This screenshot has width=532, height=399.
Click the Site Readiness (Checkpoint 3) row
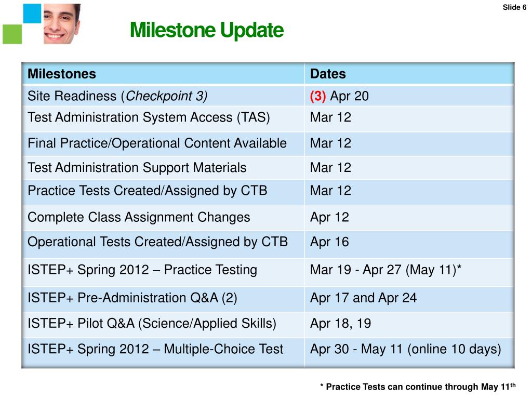pyautogui.click(x=268, y=96)
